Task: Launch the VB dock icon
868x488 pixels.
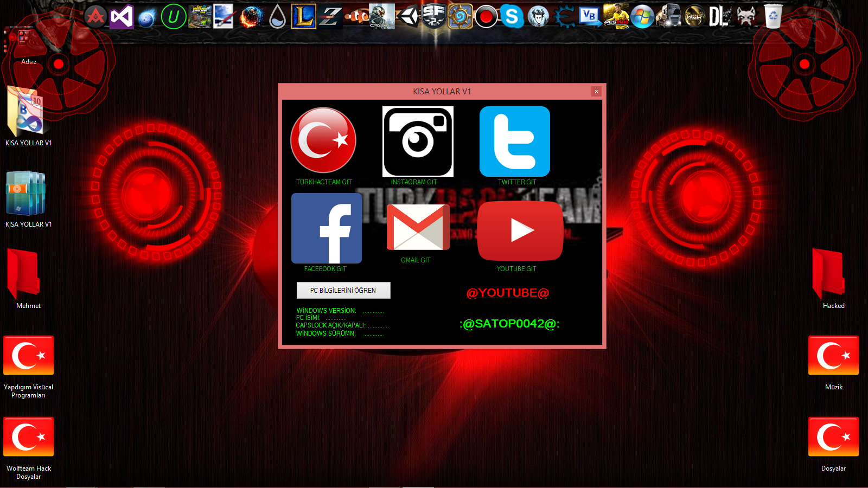Action: 590,17
